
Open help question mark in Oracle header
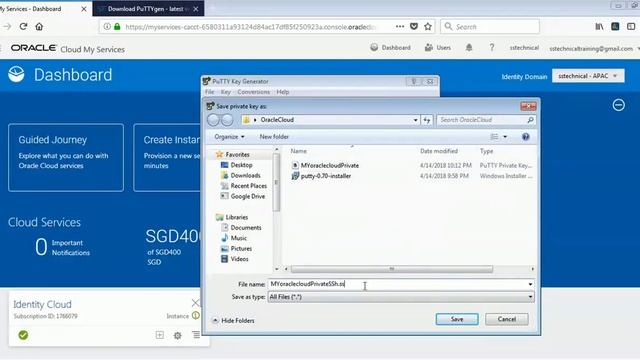tap(492, 48)
